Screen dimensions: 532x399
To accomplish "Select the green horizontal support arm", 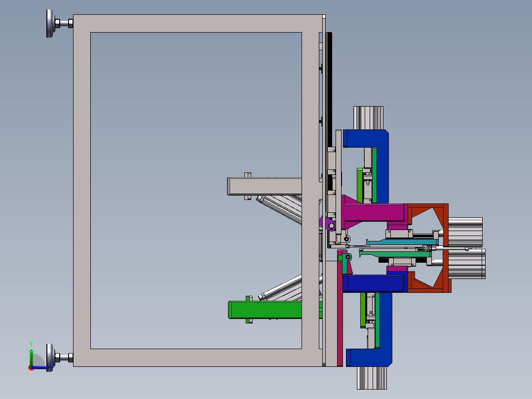I will point(265,310).
